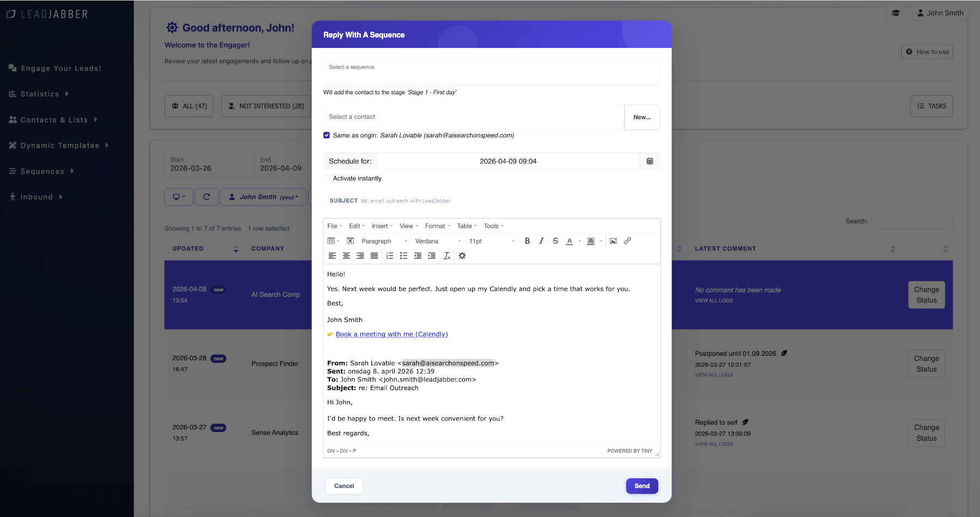Screen dimensions: 980x517
Task: Open the editor Edit menu
Action: [x=357, y=226]
